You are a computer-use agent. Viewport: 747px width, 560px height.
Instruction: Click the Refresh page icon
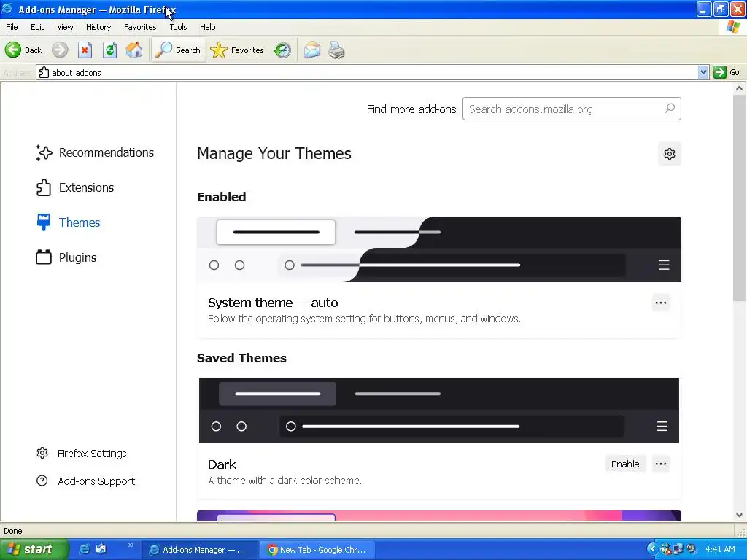click(x=109, y=50)
